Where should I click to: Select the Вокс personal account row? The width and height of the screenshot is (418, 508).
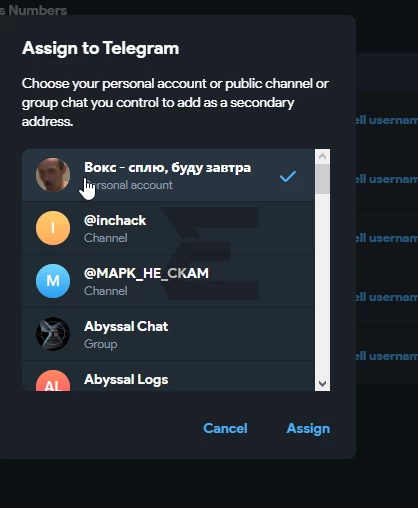(x=168, y=175)
